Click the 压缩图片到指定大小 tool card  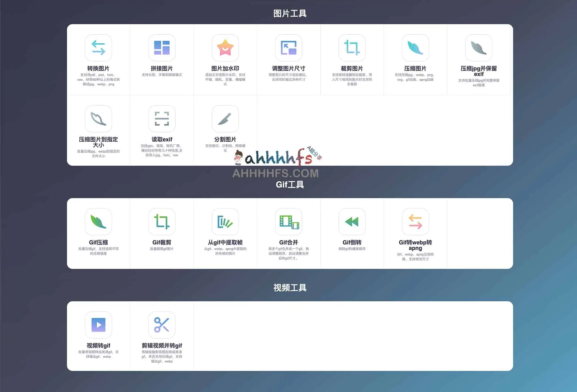[x=98, y=130]
